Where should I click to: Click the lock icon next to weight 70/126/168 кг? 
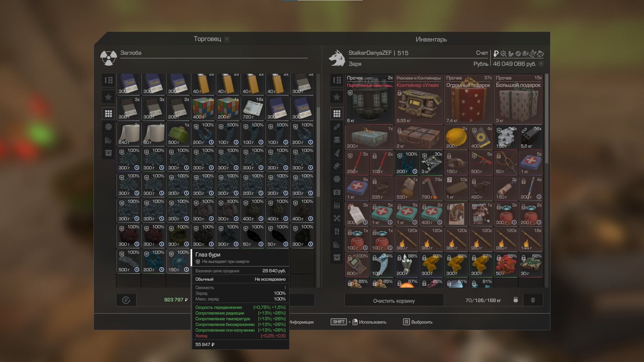coord(516,300)
